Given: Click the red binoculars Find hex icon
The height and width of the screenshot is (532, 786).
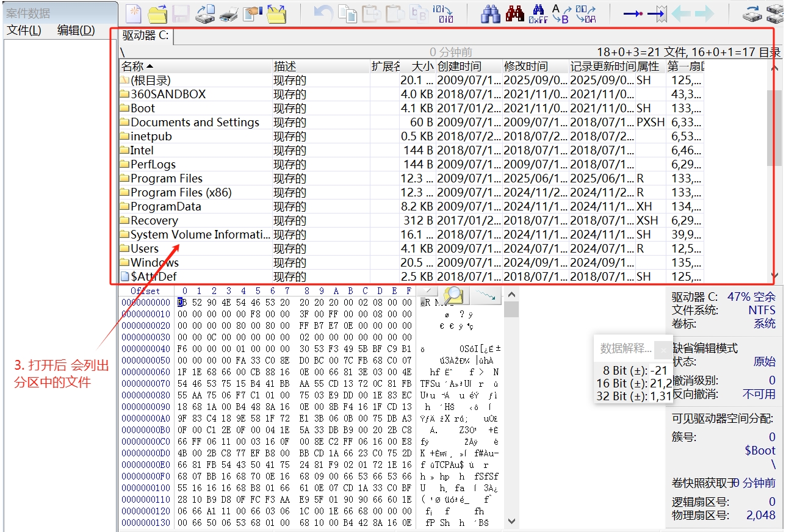Looking at the screenshot, I should tap(514, 13).
